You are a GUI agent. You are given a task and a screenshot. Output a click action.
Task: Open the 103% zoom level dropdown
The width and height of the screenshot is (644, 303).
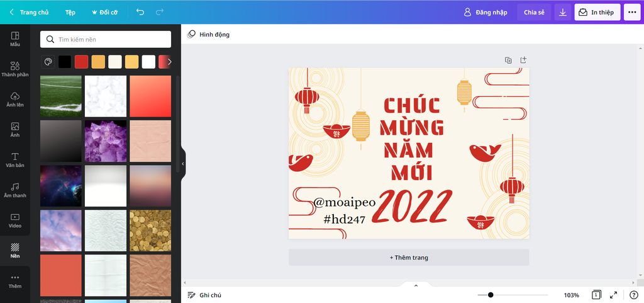point(571,295)
